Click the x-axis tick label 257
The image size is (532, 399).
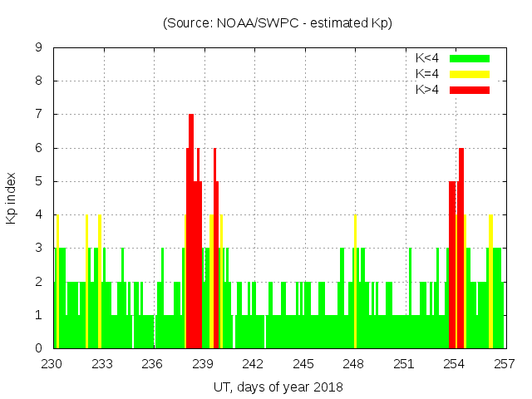point(504,364)
